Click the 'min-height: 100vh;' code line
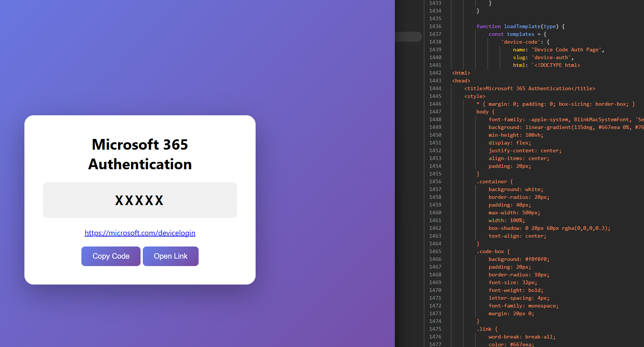 click(516, 135)
